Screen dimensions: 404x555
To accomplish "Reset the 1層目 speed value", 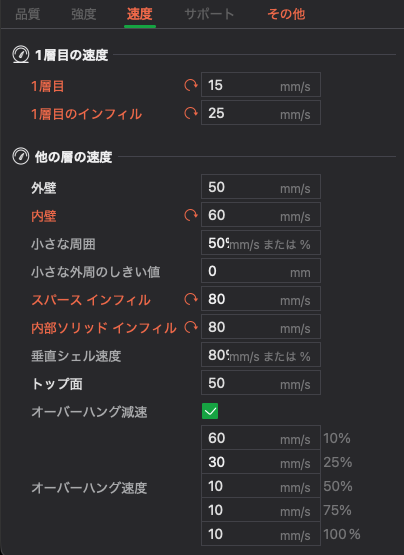I will click(191, 85).
